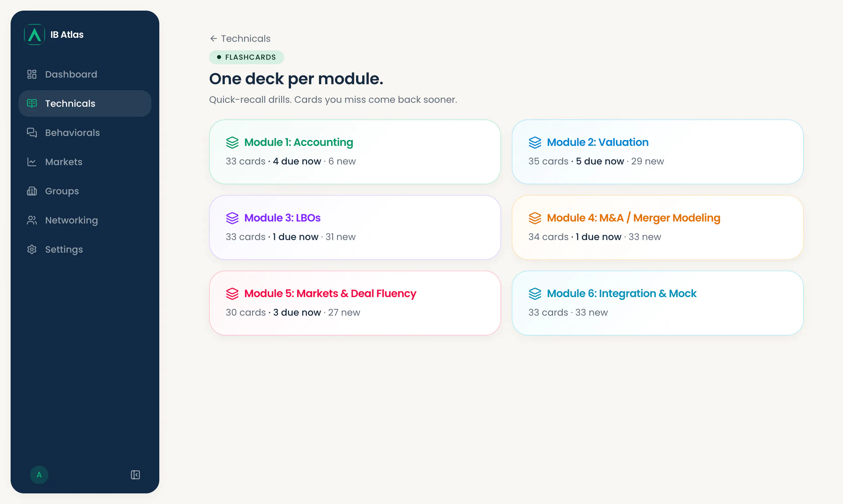Open the Networking page

(x=85, y=220)
